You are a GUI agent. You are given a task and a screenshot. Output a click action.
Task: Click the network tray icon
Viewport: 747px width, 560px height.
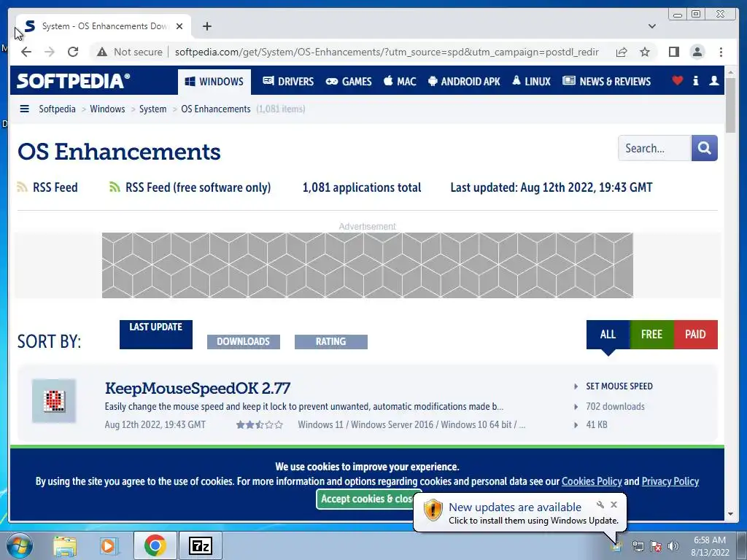[x=638, y=546]
